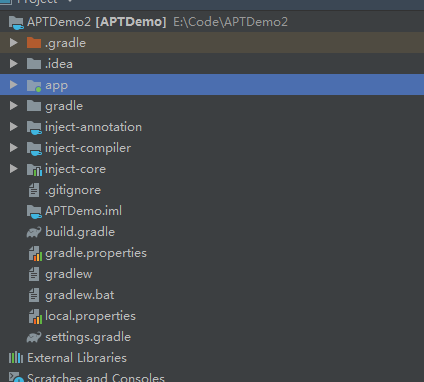Open Scratches and Consoles node
Image resolution: width=424 pixels, height=382 pixels.
(96, 378)
